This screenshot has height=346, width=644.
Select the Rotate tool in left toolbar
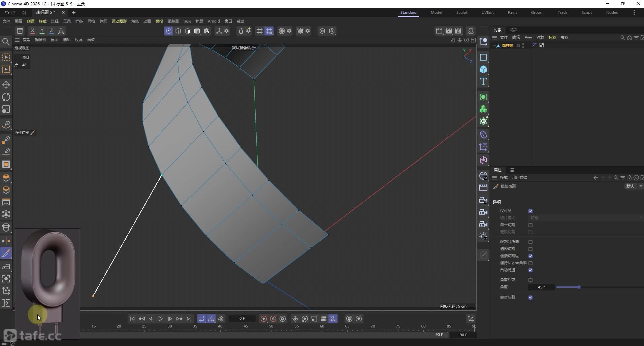[6, 97]
